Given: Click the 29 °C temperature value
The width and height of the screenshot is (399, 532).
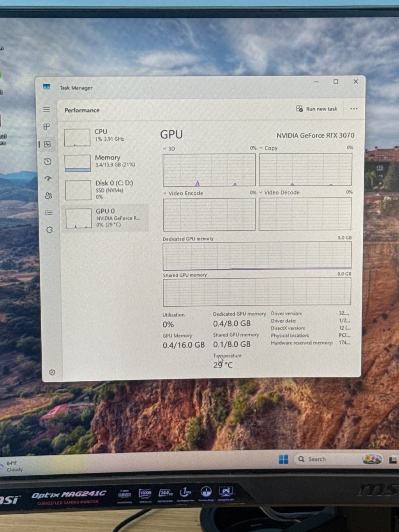Looking at the screenshot, I should tap(223, 365).
